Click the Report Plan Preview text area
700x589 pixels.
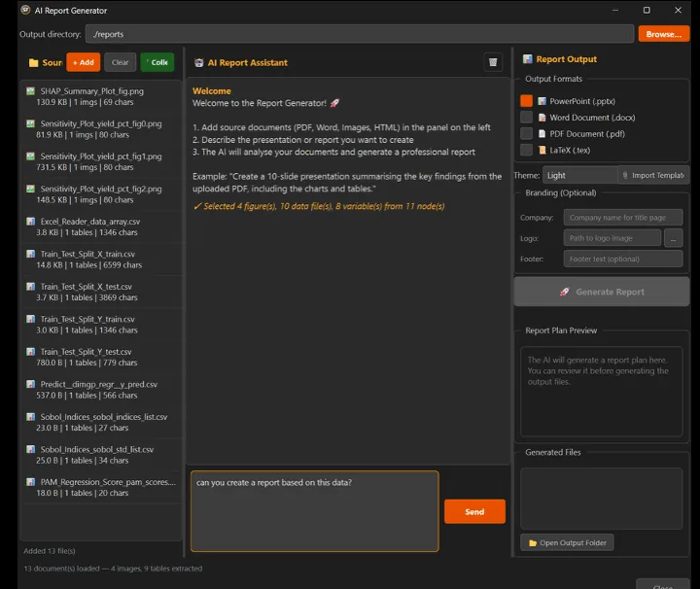point(602,391)
